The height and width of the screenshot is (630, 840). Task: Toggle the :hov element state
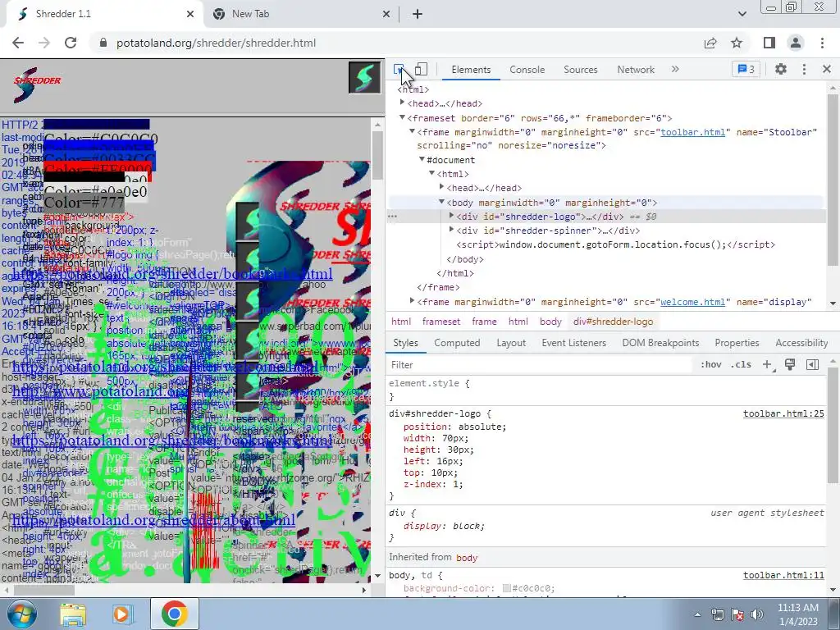(x=711, y=365)
